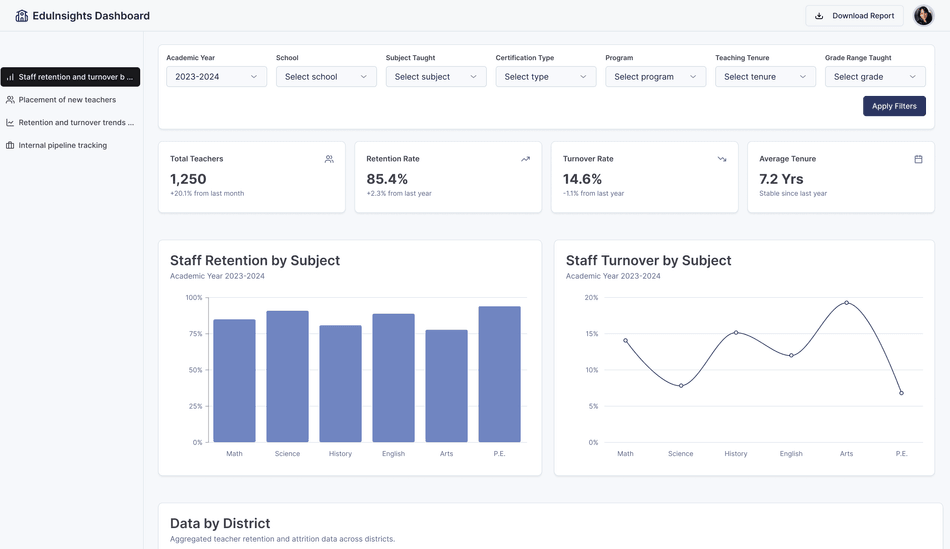Click the trending-up icon on Retention Rate card
950x549 pixels.
click(x=525, y=159)
